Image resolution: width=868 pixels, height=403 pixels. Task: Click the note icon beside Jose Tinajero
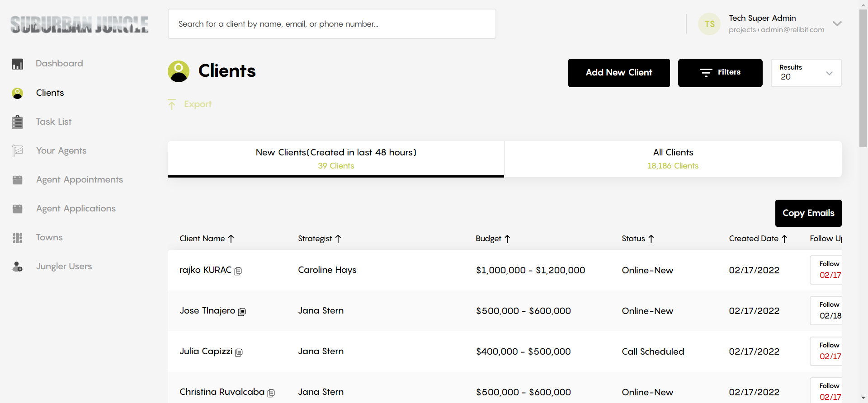pos(242,312)
